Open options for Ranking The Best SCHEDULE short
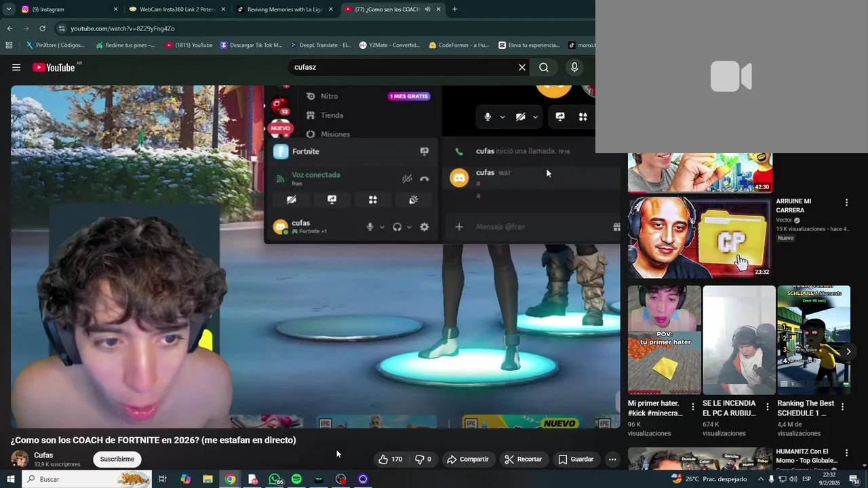 click(x=842, y=407)
